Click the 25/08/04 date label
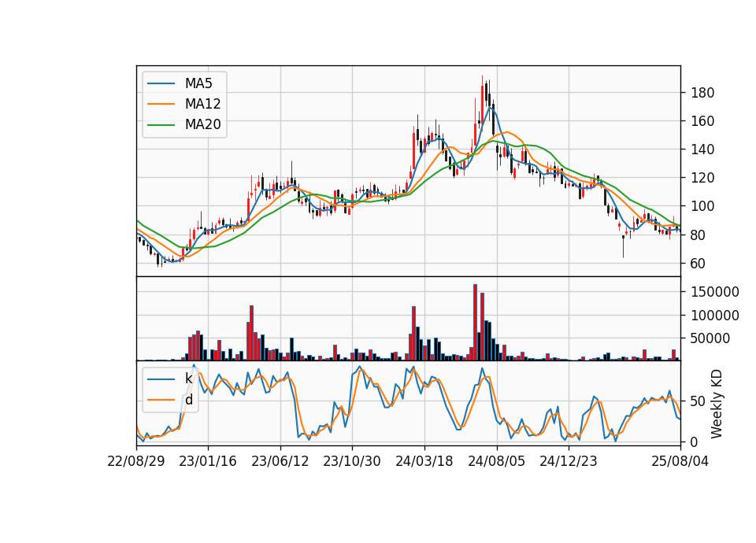The height and width of the screenshot is (543, 756). tap(680, 461)
